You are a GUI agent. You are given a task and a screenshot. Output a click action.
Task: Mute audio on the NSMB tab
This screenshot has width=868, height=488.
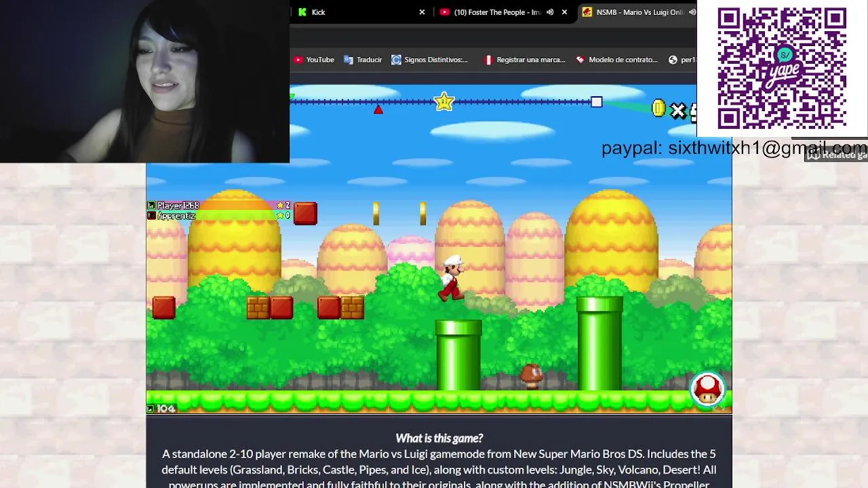click(692, 12)
